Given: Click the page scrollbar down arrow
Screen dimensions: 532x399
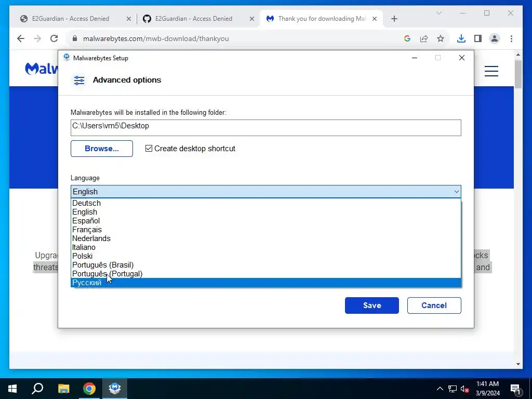Looking at the screenshot, I should [518, 364].
